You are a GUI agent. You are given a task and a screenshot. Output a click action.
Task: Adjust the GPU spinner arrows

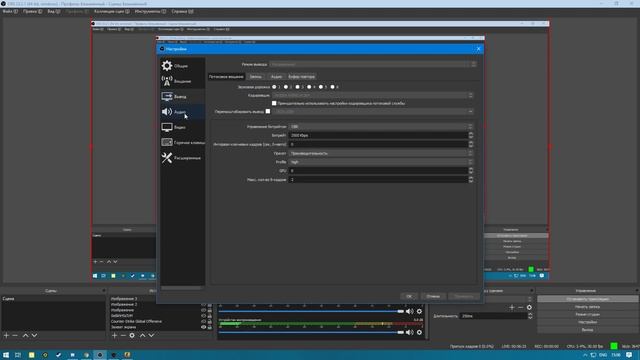471,171
